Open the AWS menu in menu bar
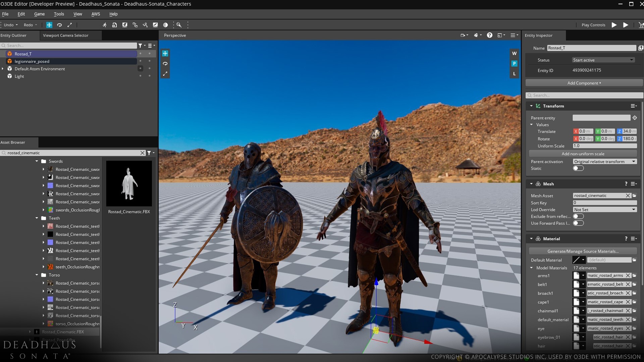The height and width of the screenshot is (362, 644). click(96, 14)
